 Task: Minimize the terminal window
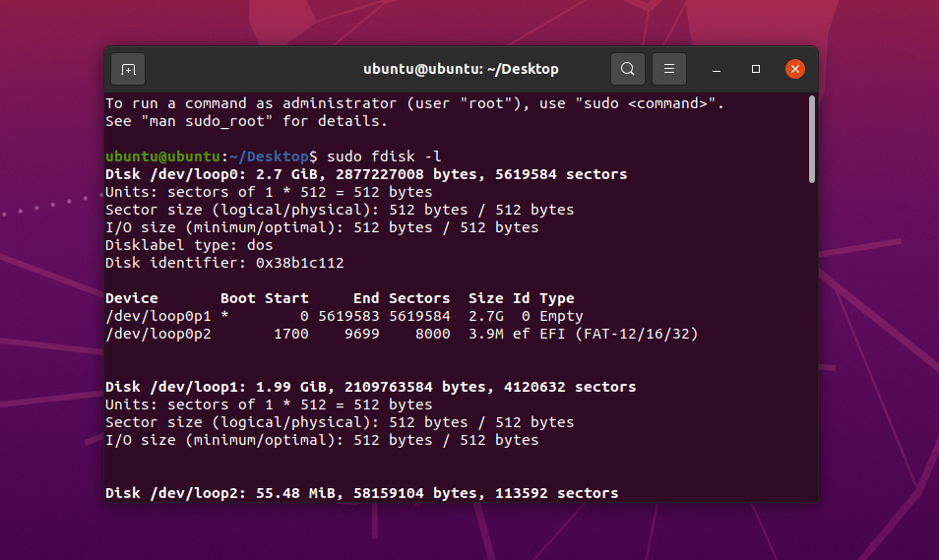(716, 69)
